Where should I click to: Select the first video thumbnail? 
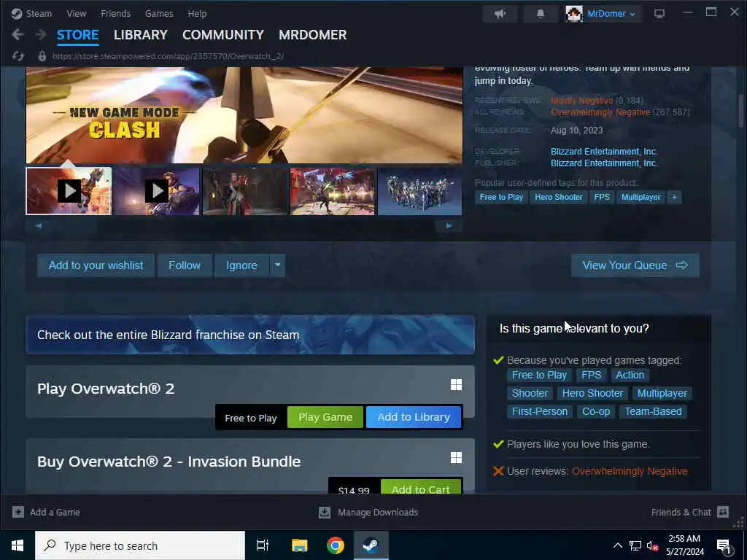pyautogui.click(x=69, y=191)
